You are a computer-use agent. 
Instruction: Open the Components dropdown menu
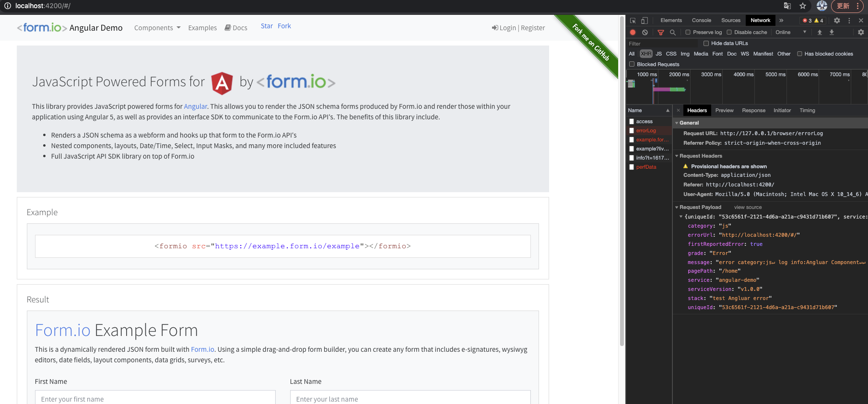(x=157, y=28)
